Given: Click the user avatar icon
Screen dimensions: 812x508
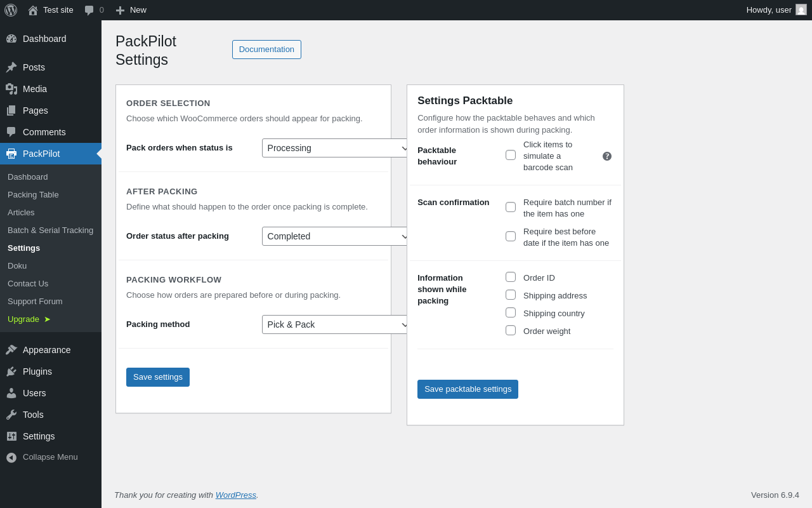Looking at the screenshot, I should point(801,10).
